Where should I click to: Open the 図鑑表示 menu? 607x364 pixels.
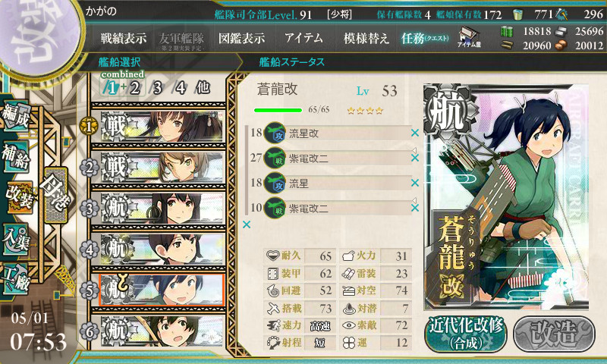click(x=241, y=38)
